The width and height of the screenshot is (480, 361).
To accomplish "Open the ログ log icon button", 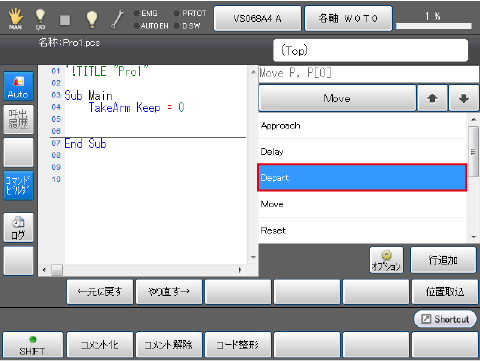I will tap(18, 227).
